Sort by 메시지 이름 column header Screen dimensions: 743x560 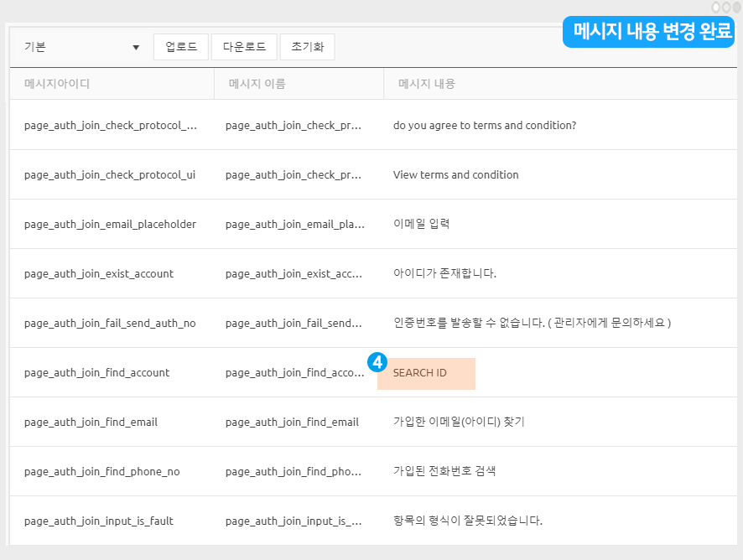click(x=257, y=84)
